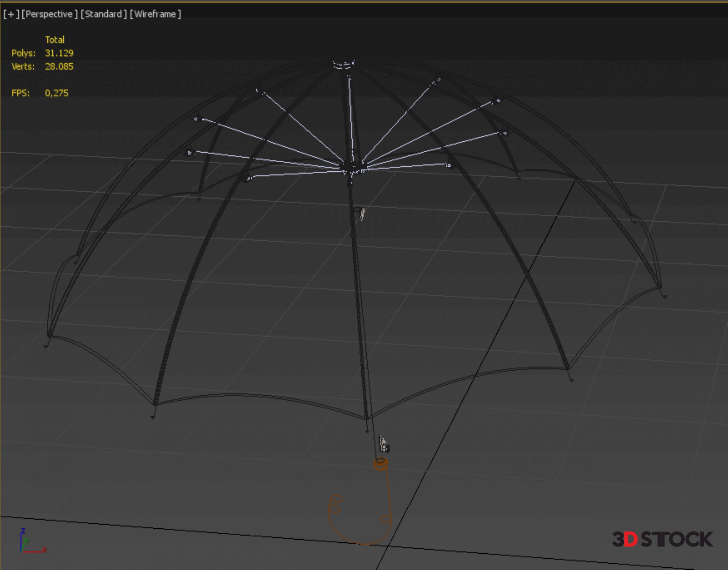Select the orange ring atop the handle
The image size is (728, 570).
click(380, 464)
